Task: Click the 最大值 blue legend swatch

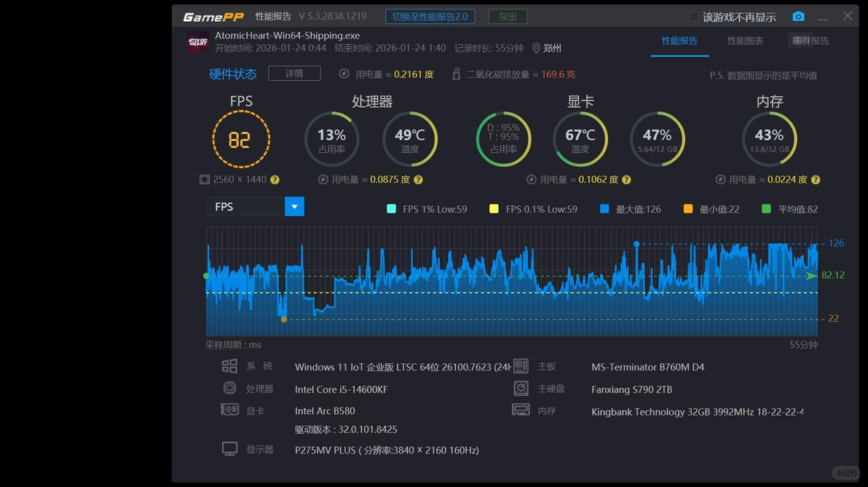Action: pyautogui.click(x=604, y=209)
